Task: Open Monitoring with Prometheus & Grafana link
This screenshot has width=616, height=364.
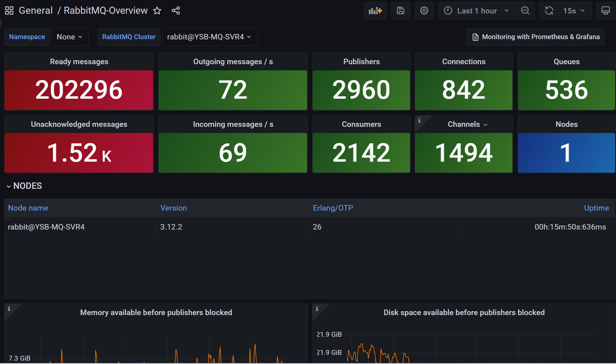Action: click(x=535, y=37)
